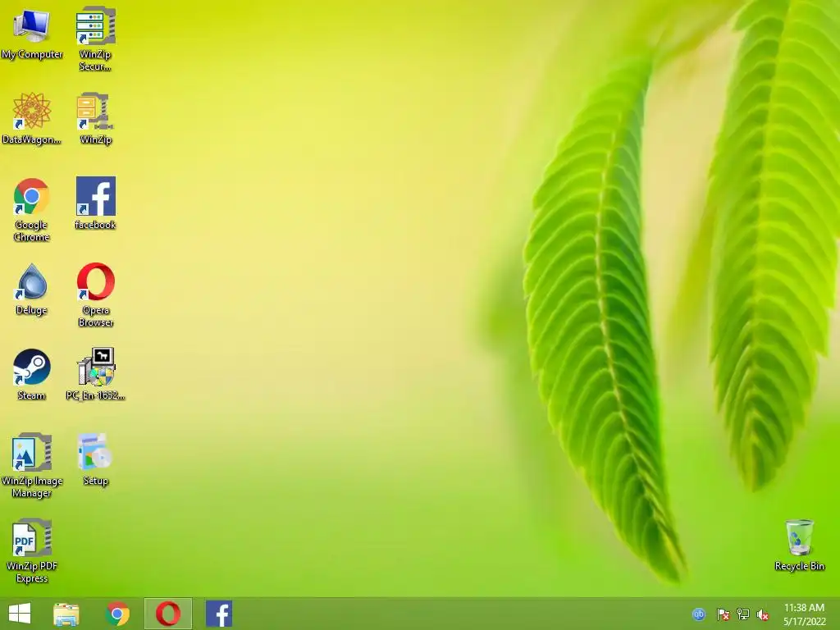Click the blue qb tray icon
This screenshot has height=630, width=840.
[x=699, y=614]
